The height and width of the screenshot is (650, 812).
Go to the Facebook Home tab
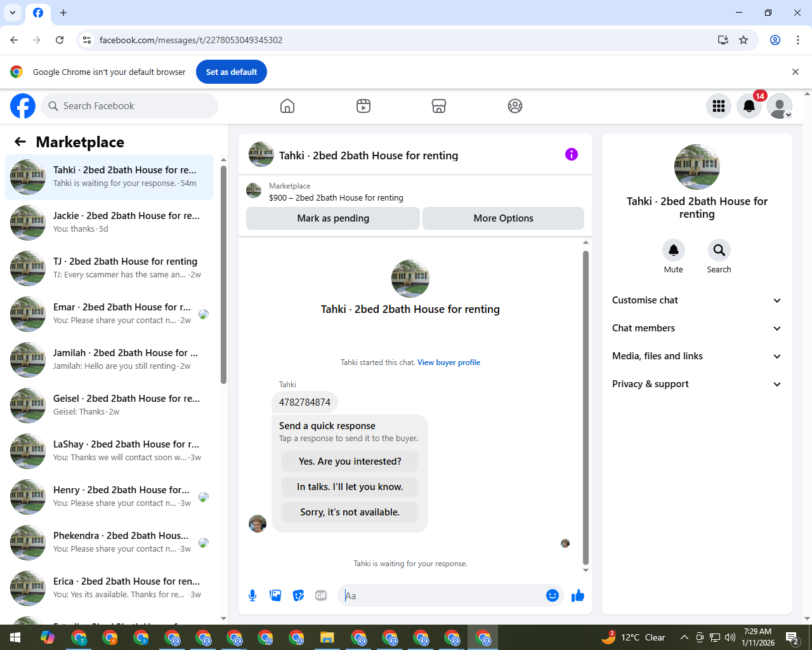coord(287,106)
